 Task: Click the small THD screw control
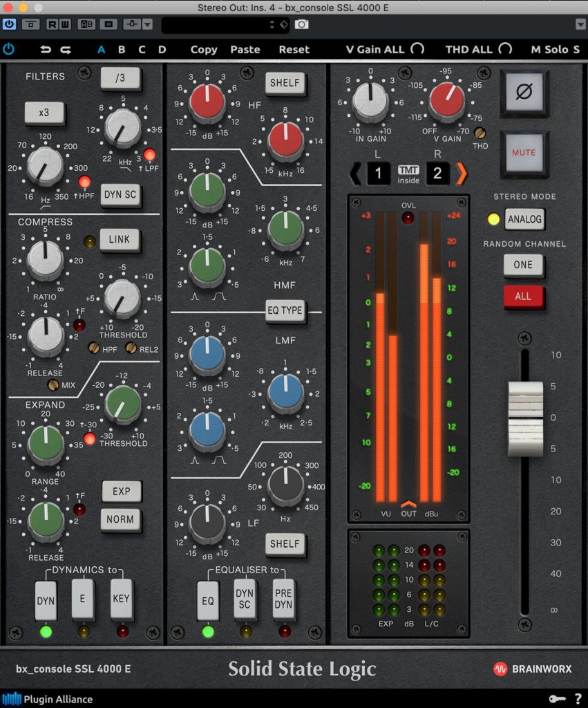[480, 133]
